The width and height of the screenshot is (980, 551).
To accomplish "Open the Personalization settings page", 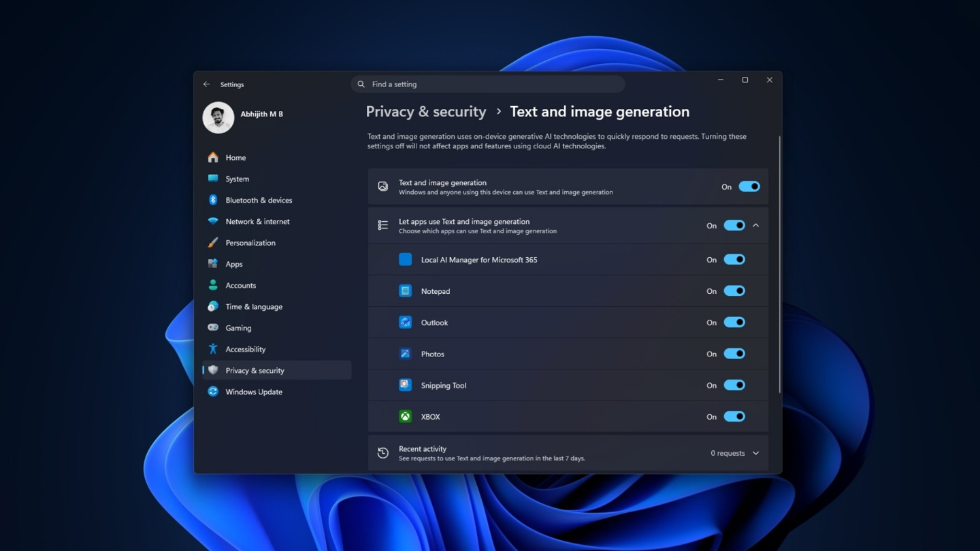I will [x=277, y=243].
